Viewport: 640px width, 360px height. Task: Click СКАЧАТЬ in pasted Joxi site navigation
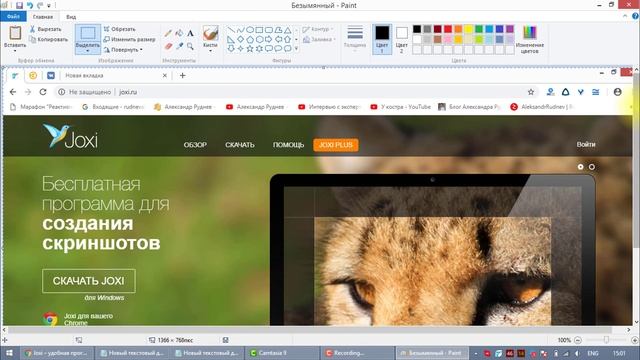pyautogui.click(x=240, y=145)
